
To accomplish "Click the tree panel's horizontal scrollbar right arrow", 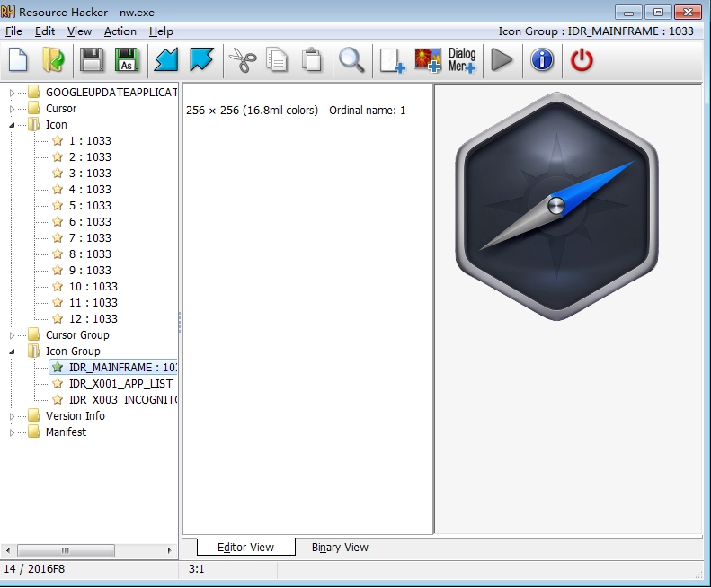I will (x=171, y=549).
